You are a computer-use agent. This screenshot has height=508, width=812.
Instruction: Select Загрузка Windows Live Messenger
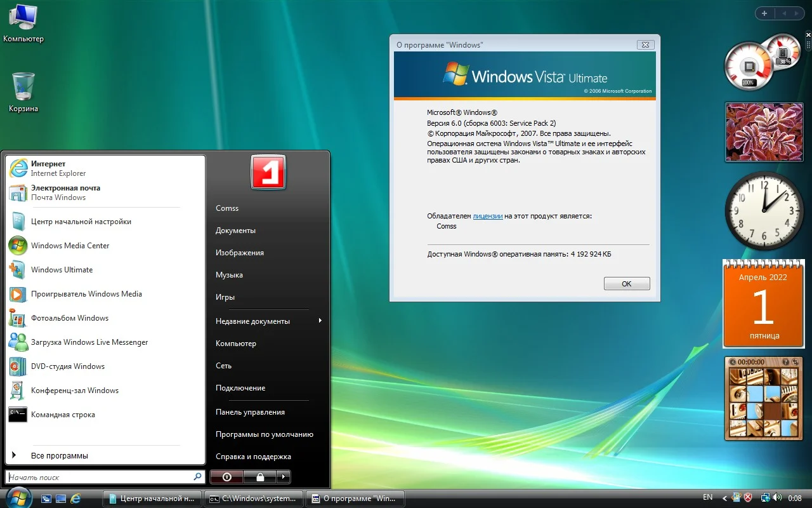(105, 342)
